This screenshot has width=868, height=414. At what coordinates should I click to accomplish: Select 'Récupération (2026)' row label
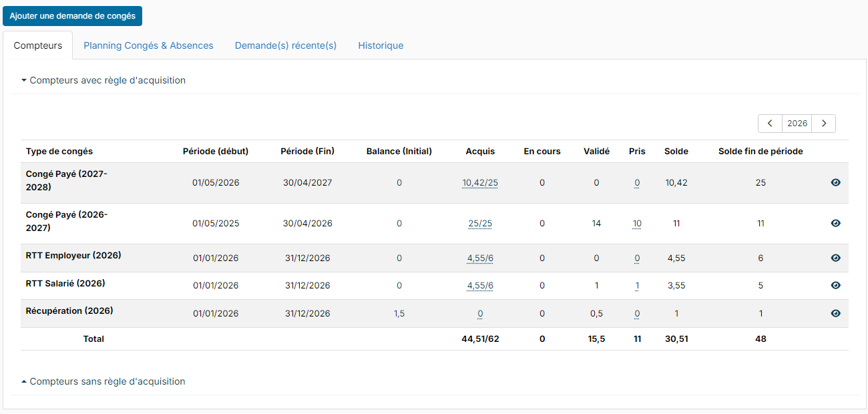click(69, 310)
